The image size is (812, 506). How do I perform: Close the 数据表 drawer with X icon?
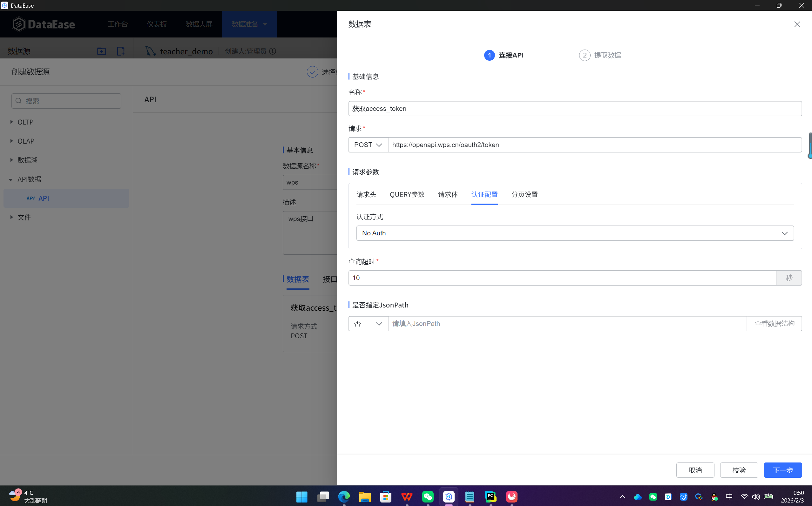(797, 24)
